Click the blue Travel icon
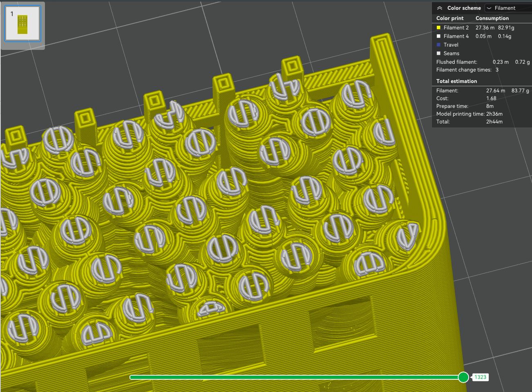The height and width of the screenshot is (392, 532). (438, 45)
